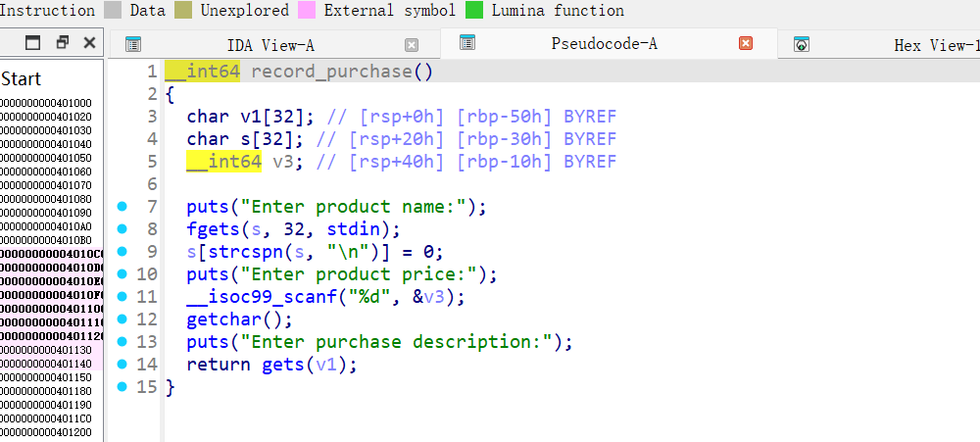Toggle breakpoint dot on line 11
The image size is (980, 442).
pos(122,297)
